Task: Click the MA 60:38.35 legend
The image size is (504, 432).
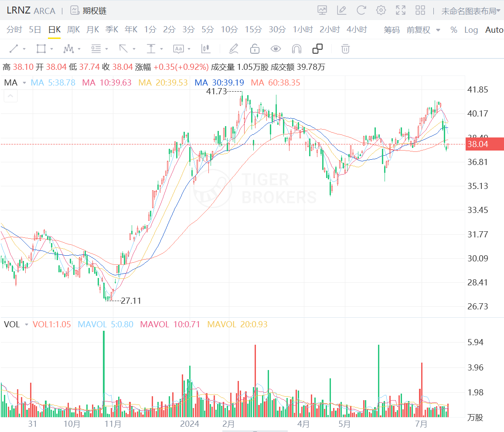Action: point(276,83)
